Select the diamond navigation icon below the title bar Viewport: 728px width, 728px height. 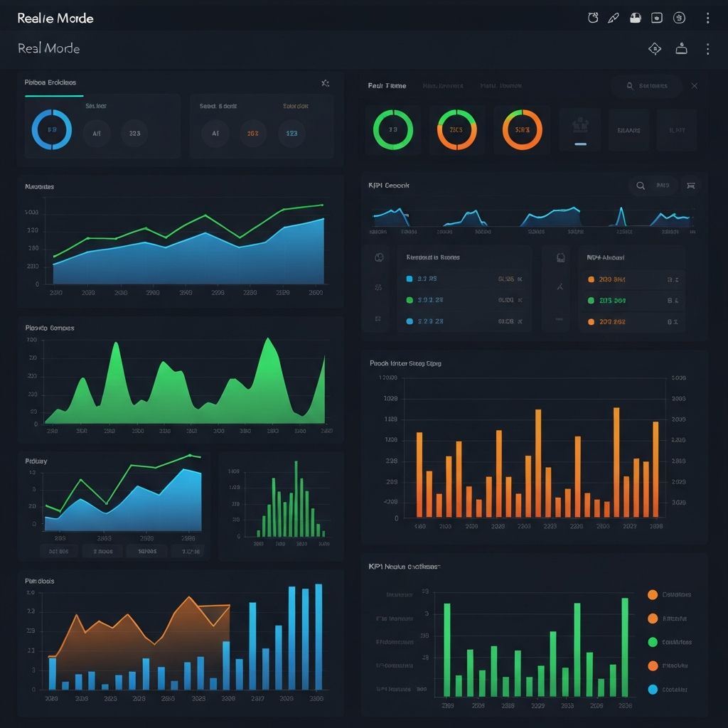[654, 48]
